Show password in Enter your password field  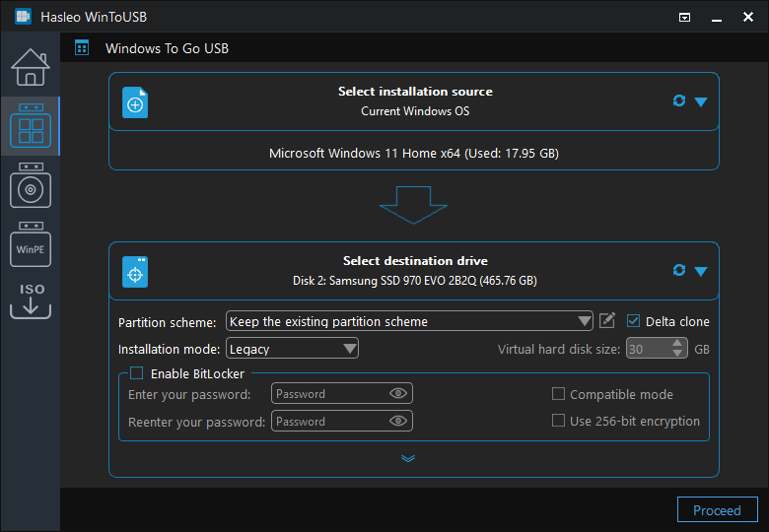point(398,393)
